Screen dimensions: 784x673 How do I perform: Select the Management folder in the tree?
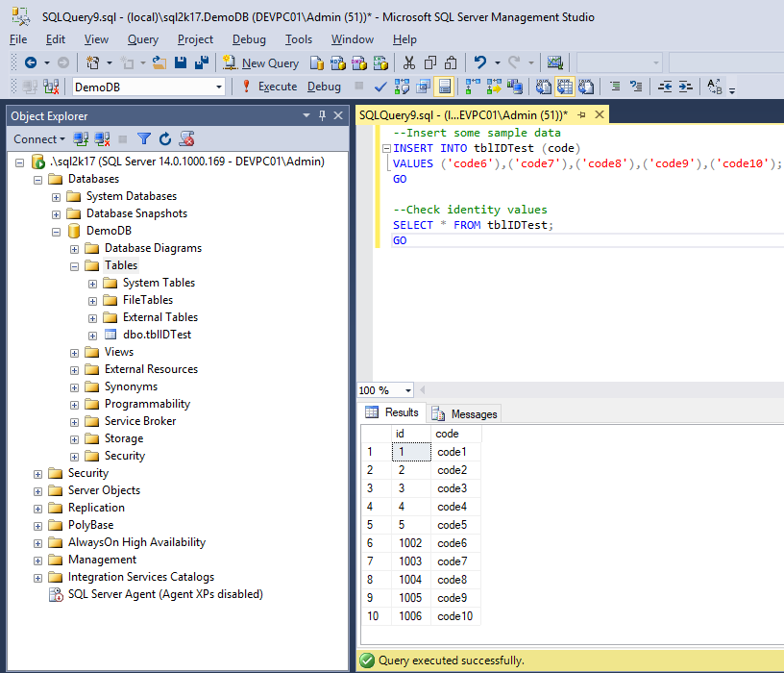(x=102, y=560)
